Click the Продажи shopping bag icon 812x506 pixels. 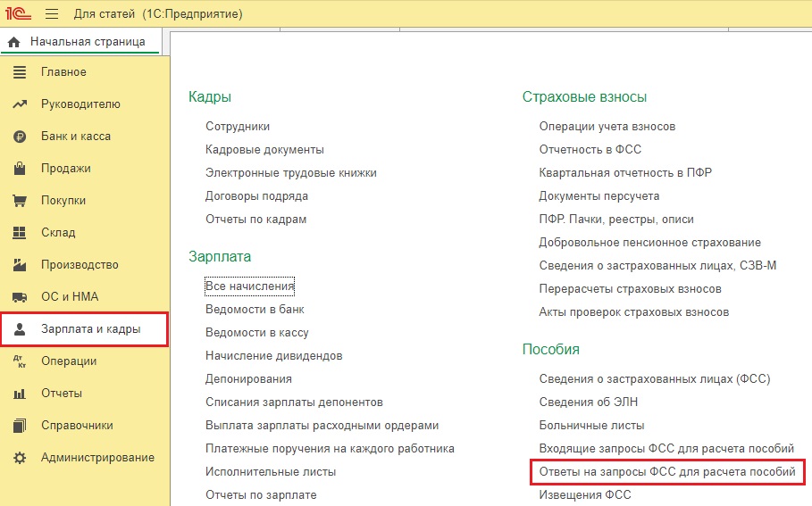(20, 168)
